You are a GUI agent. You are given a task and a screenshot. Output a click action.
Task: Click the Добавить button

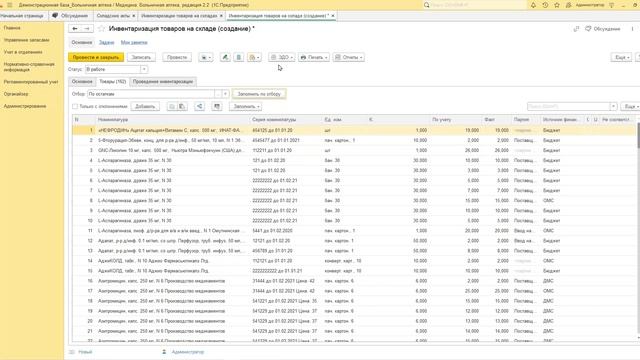pos(145,107)
